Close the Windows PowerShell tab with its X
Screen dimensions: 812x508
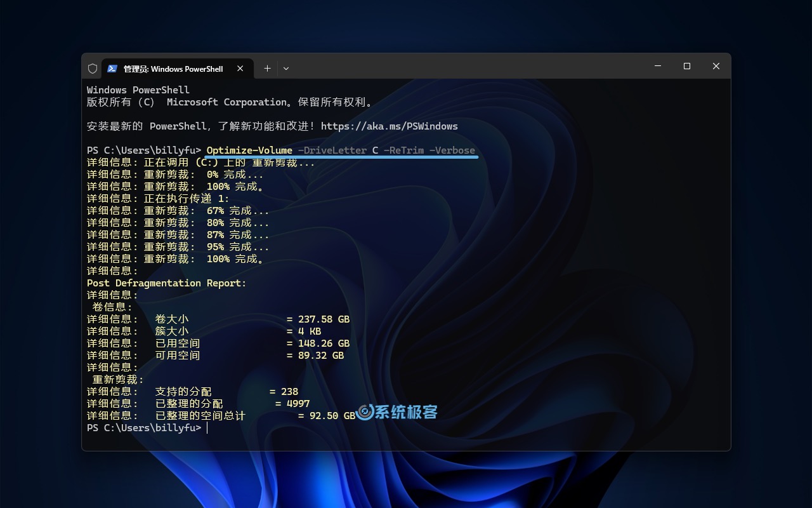240,68
